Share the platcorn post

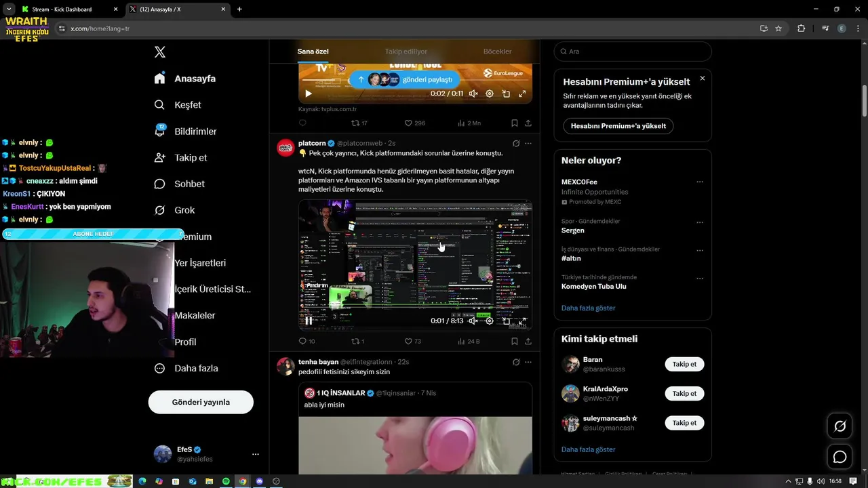528,341
